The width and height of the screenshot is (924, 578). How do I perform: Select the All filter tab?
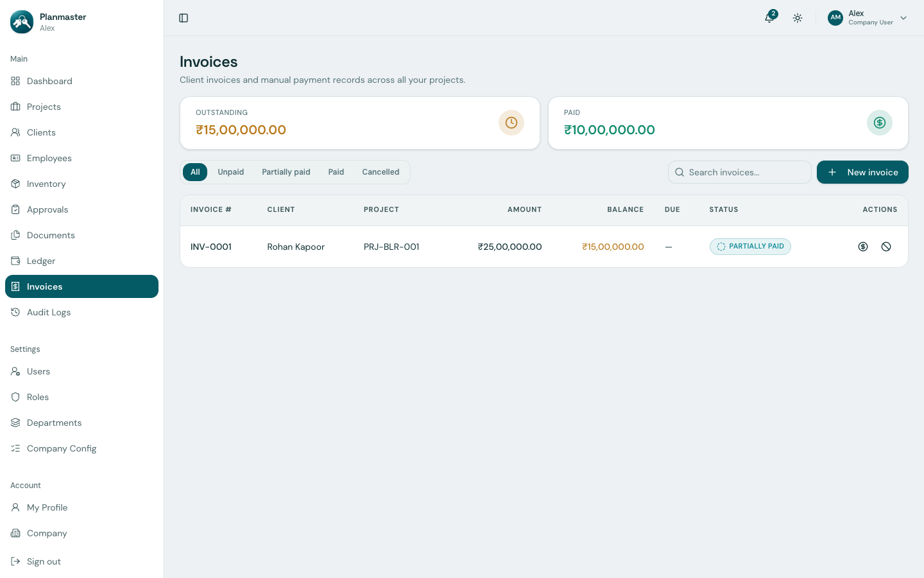pyautogui.click(x=195, y=172)
